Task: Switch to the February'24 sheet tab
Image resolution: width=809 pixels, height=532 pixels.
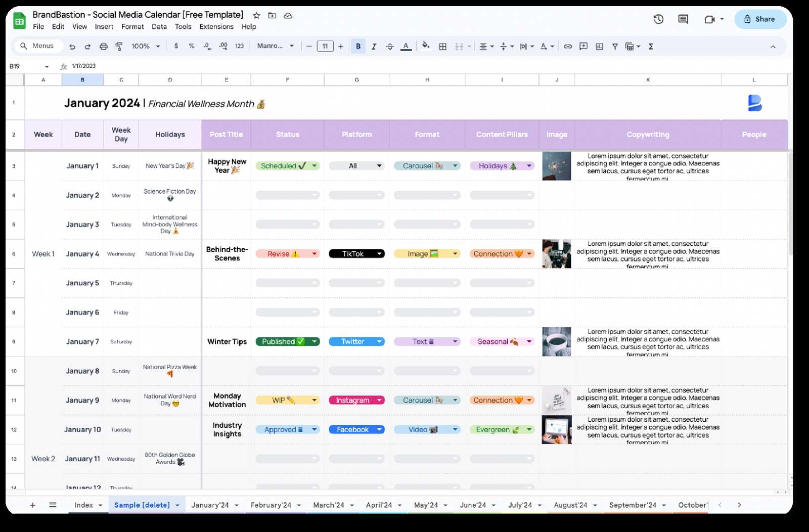Action: pyautogui.click(x=272, y=505)
